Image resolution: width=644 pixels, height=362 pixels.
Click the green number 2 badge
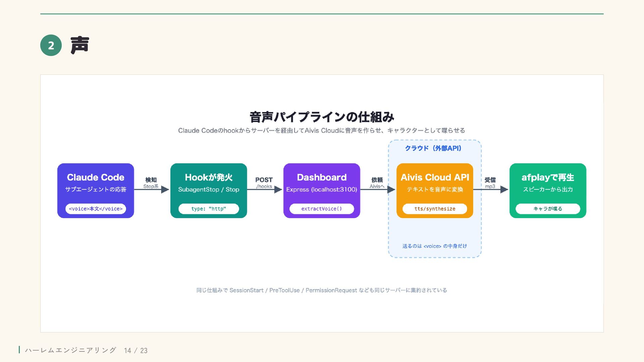51,45
